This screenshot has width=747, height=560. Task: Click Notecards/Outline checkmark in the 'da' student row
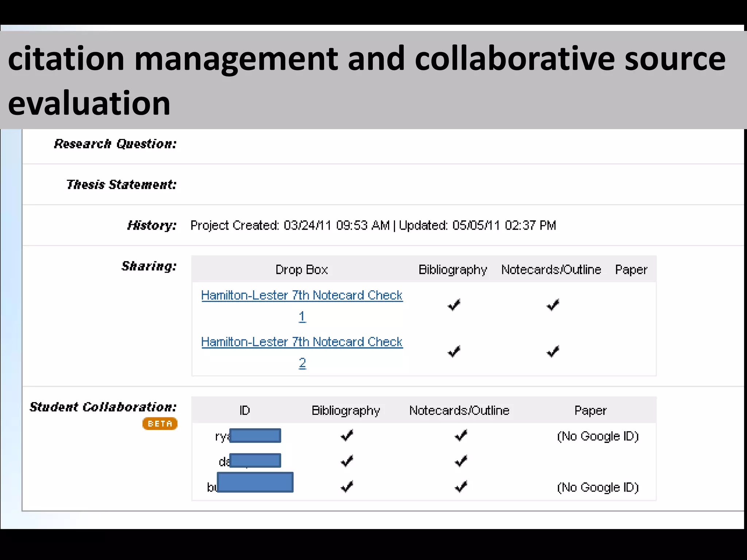[461, 461]
